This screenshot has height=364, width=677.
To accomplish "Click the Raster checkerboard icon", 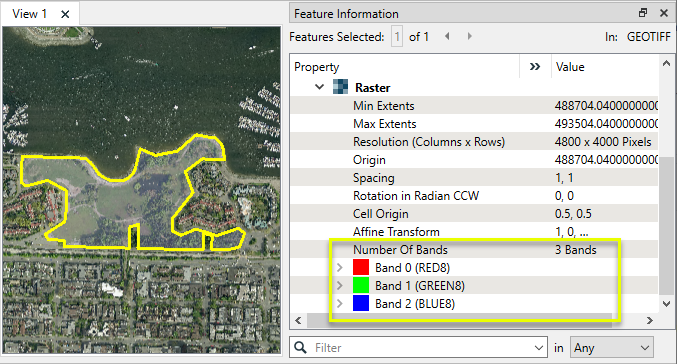I will 340,87.
